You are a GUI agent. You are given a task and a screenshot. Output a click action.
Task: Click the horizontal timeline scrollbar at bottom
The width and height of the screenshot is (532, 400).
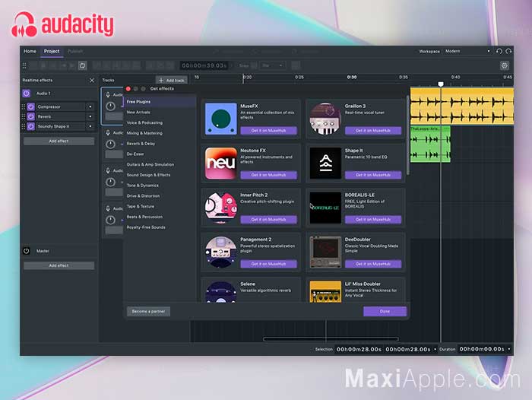[331, 339]
